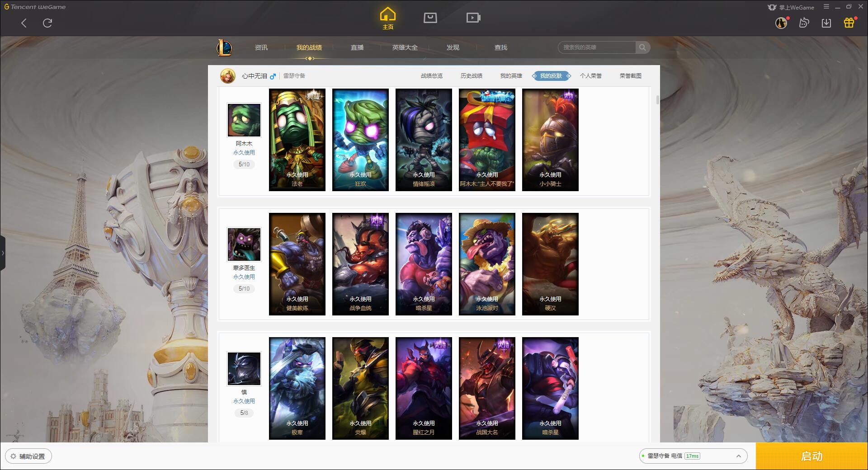Screen dimensions: 868x470
Task: Click the League of Legends logo
Action: pyautogui.click(x=224, y=47)
